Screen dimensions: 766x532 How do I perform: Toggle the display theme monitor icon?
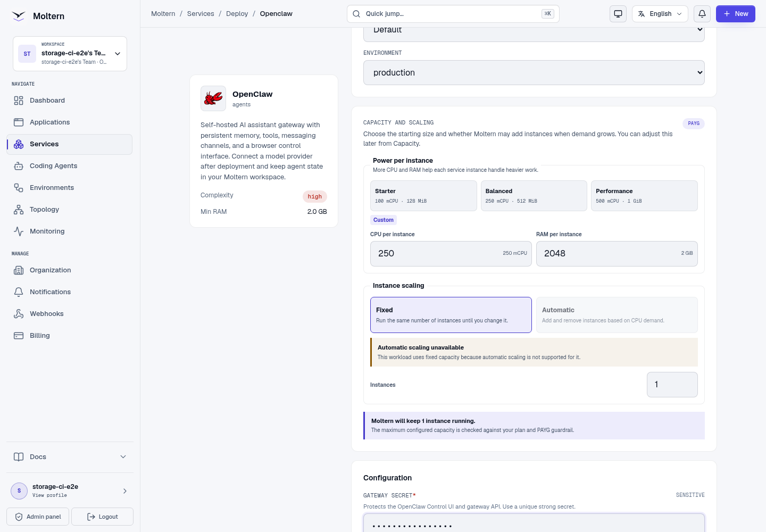(x=618, y=14)
